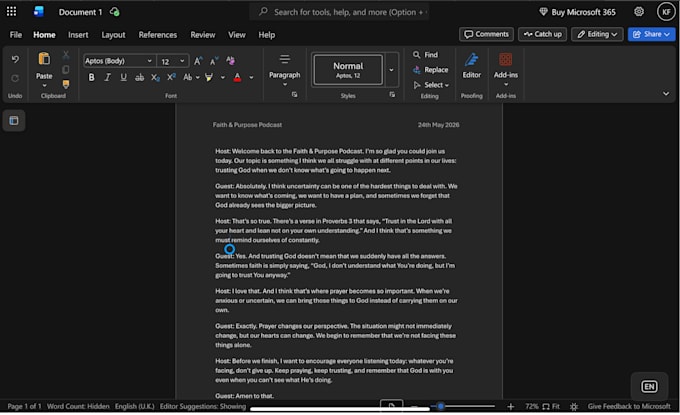
Task: Click the Share button
Action: coord(651,34)
